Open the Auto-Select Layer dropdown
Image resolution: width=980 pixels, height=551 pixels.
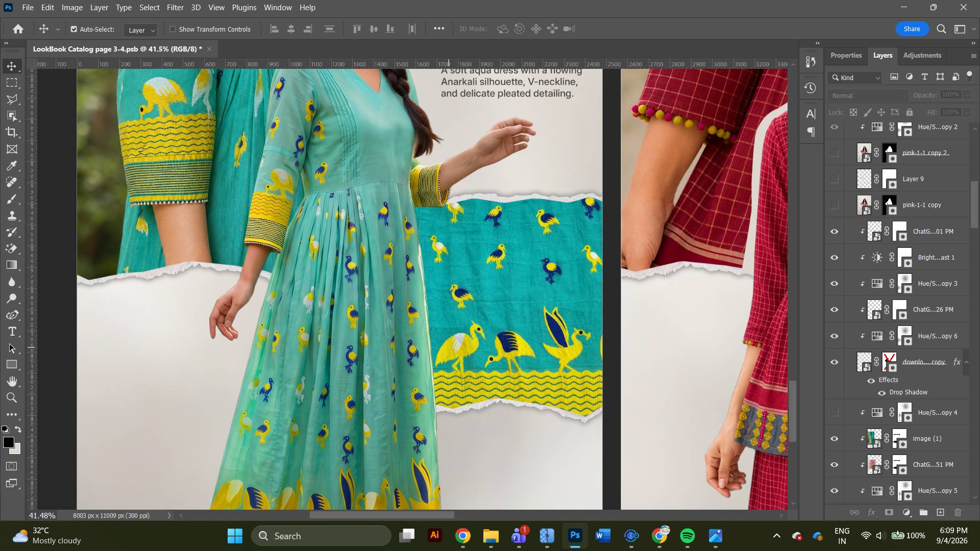coord(140,30)
